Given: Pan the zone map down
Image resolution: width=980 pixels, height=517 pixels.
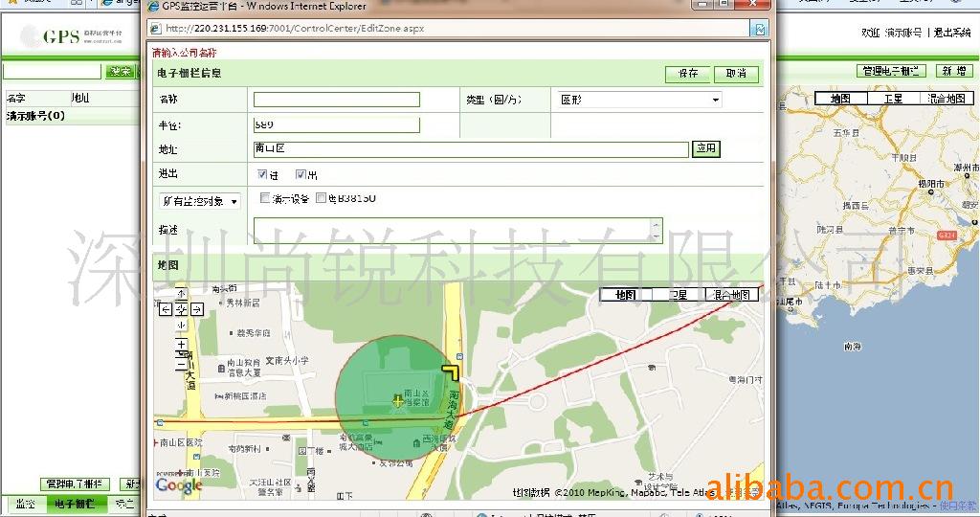Looking at the screenshot, I should tap(181, 326).
